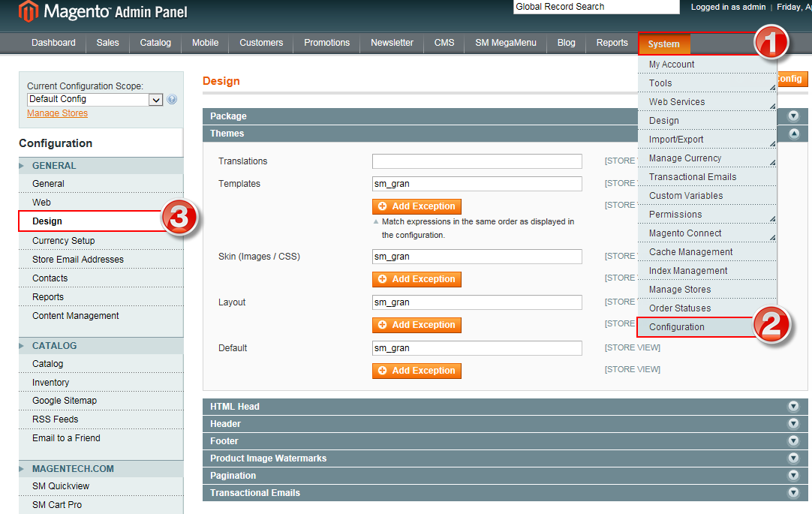Click the Translations input field
This screenshot has width=812, height=514.
point(477,161)
